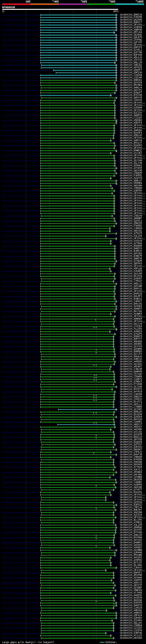Screen dimensions: 146x644
Task: Click the orange ~40% identity legend segment
Action: pos(45,4)
